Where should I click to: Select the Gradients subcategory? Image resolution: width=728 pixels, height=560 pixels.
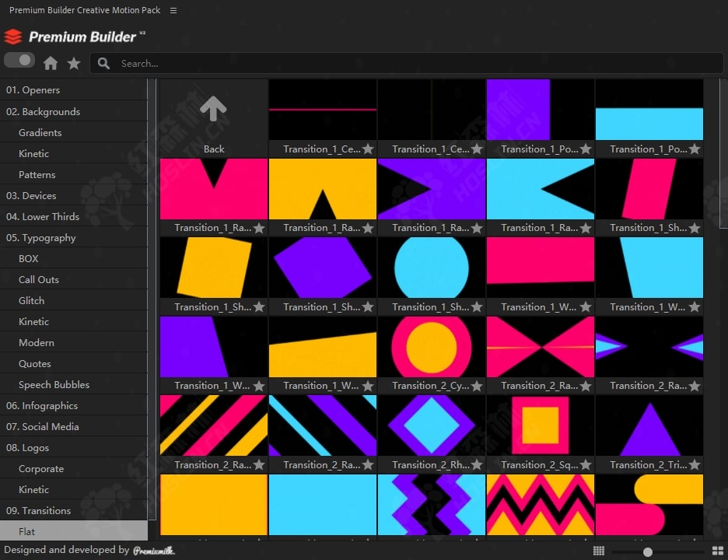74,132
